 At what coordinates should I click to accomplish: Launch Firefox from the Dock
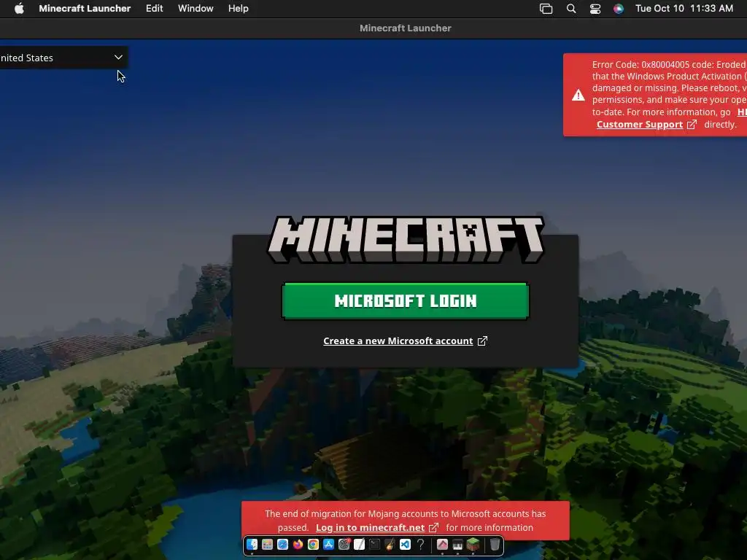click(x=298, y=544)
